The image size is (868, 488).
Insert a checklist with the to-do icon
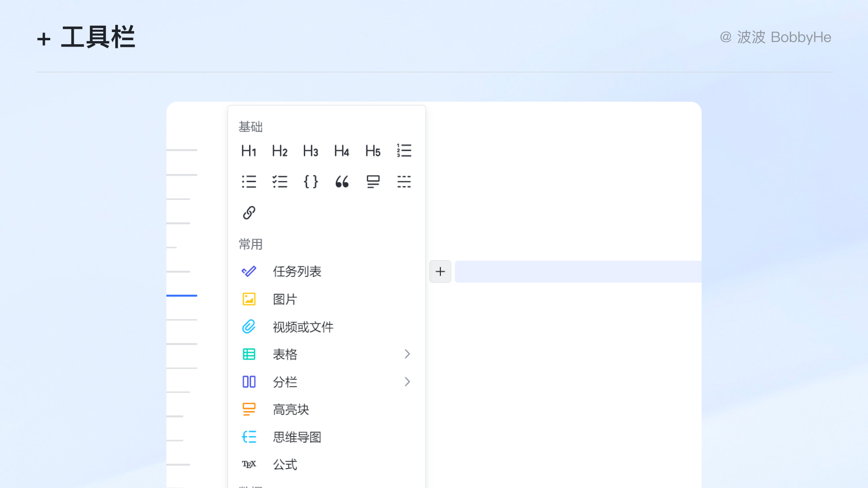(x=280, y=182)
